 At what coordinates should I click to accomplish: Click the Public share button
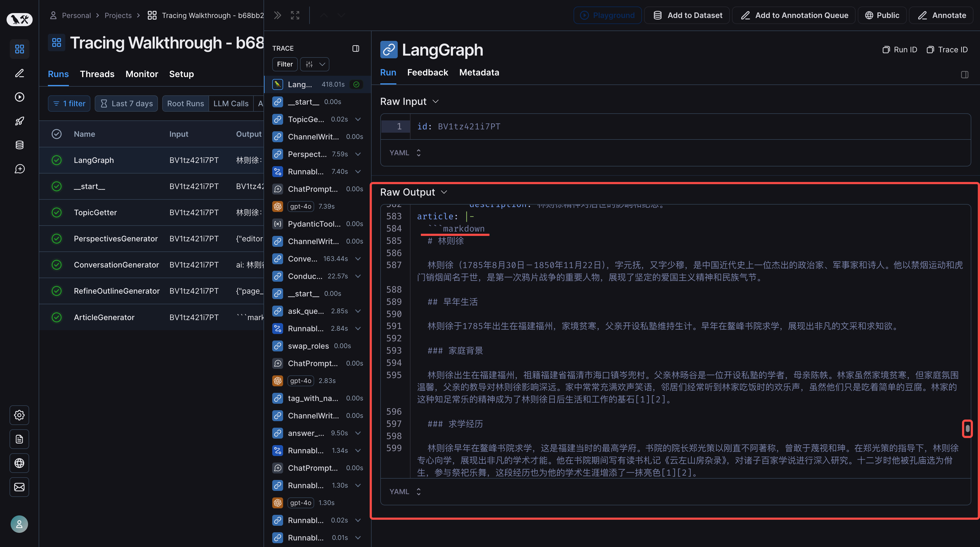(x=882, y=15)
